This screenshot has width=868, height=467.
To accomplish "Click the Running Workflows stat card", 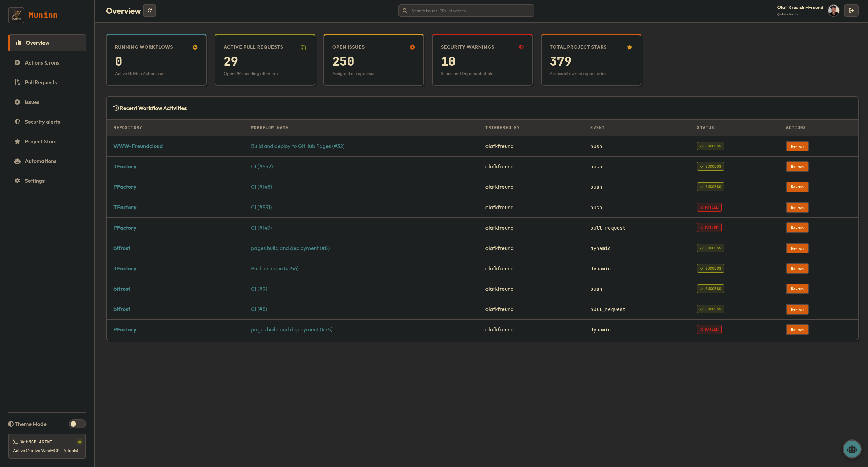I will click(156, 60).
